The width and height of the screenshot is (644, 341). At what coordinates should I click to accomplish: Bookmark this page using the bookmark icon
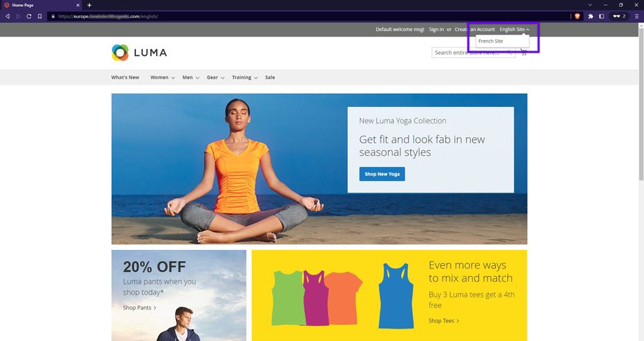coord(40,17)
